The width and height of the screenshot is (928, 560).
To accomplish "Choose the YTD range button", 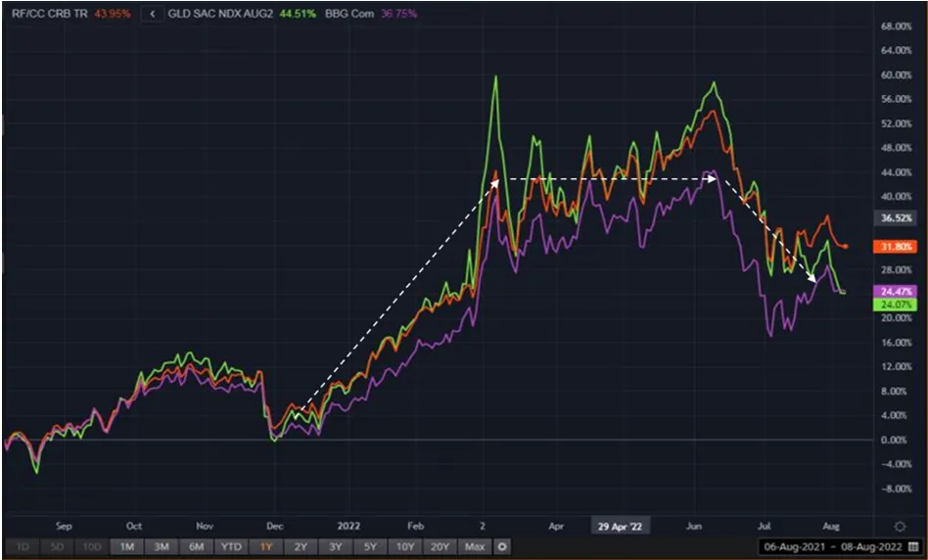I will tap(231, 546).
